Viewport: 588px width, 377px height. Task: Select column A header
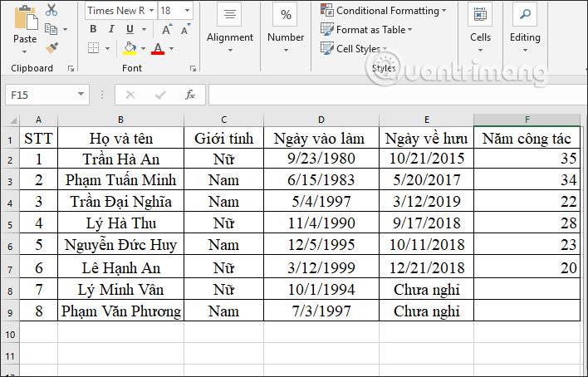pyautogui.click(x=39, y=120)
